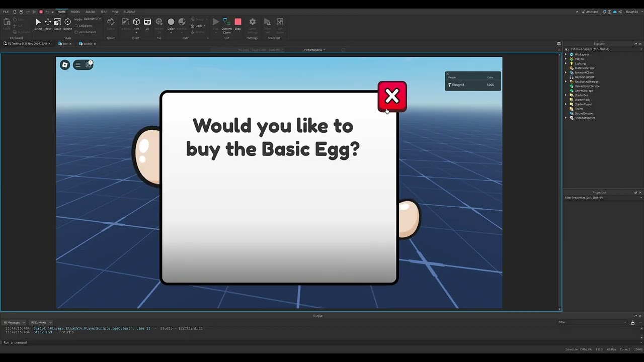644x362 pixels.
Task: Click the Filter workspace search field
Action: pos(602,49)
